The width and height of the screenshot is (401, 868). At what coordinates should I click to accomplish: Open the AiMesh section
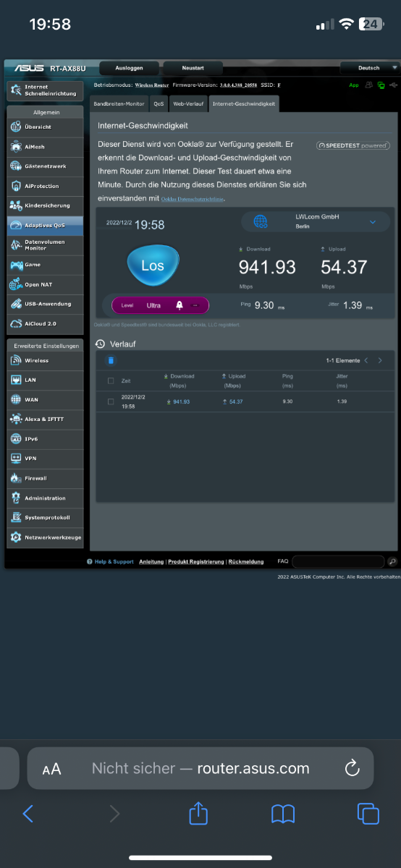pos(44,147)
